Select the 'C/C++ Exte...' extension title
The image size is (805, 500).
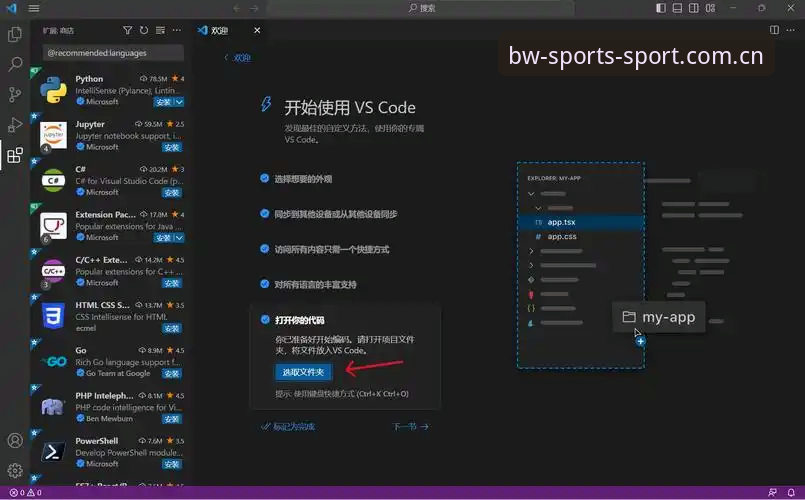pos(101,260)
